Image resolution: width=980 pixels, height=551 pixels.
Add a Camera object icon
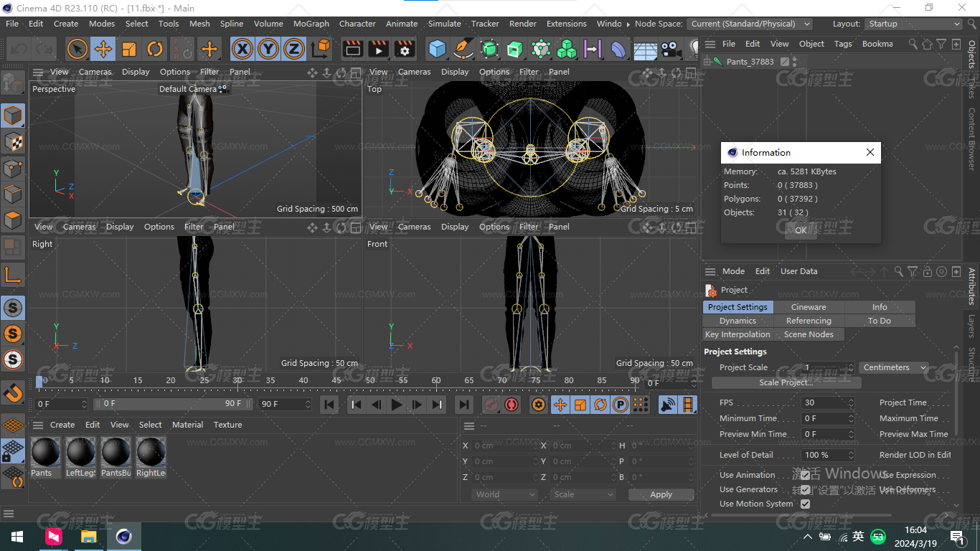pyautogui.click(x=670, y=49)
